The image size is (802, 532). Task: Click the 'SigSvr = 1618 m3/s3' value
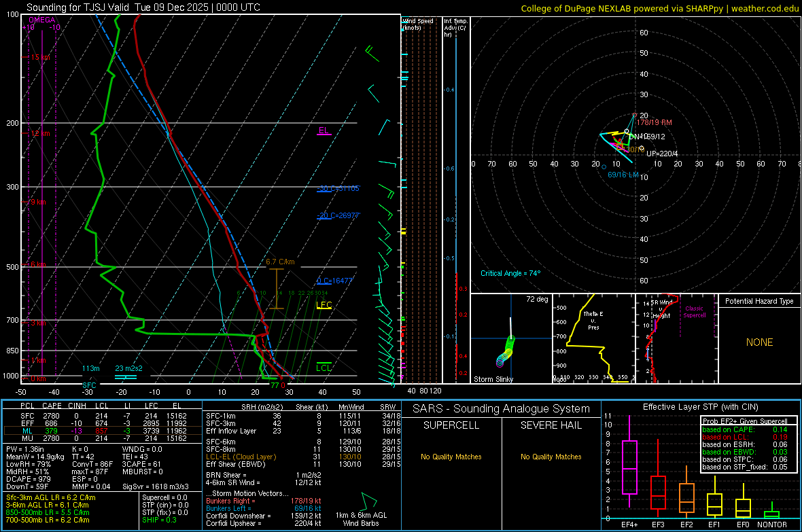pyautogui.click(x=156, y=486)
